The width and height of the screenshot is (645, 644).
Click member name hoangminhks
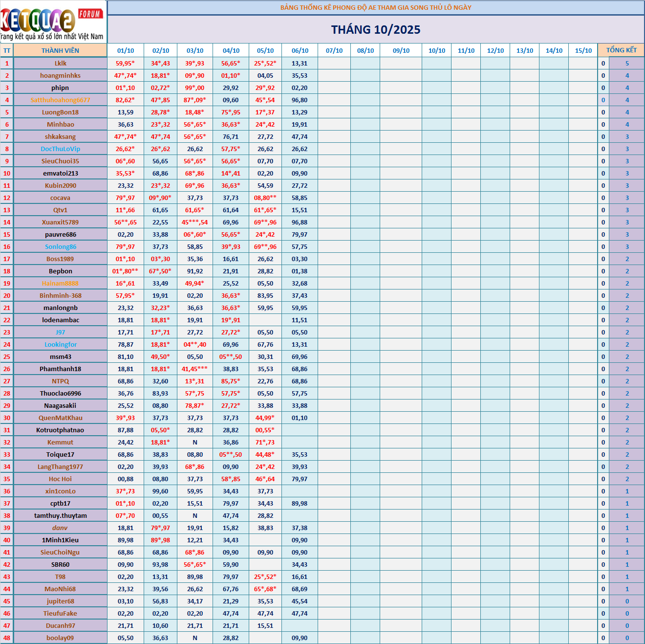pyautogui.click(x=60, y=76)
